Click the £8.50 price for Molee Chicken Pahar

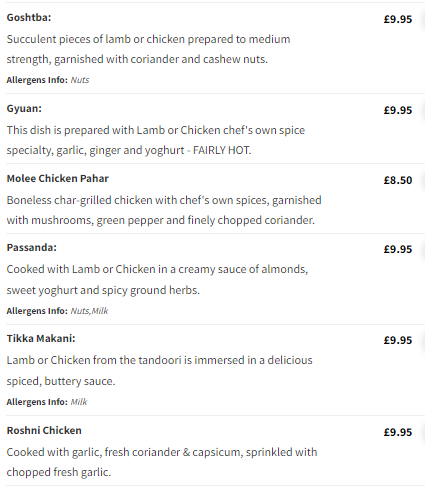398,180
